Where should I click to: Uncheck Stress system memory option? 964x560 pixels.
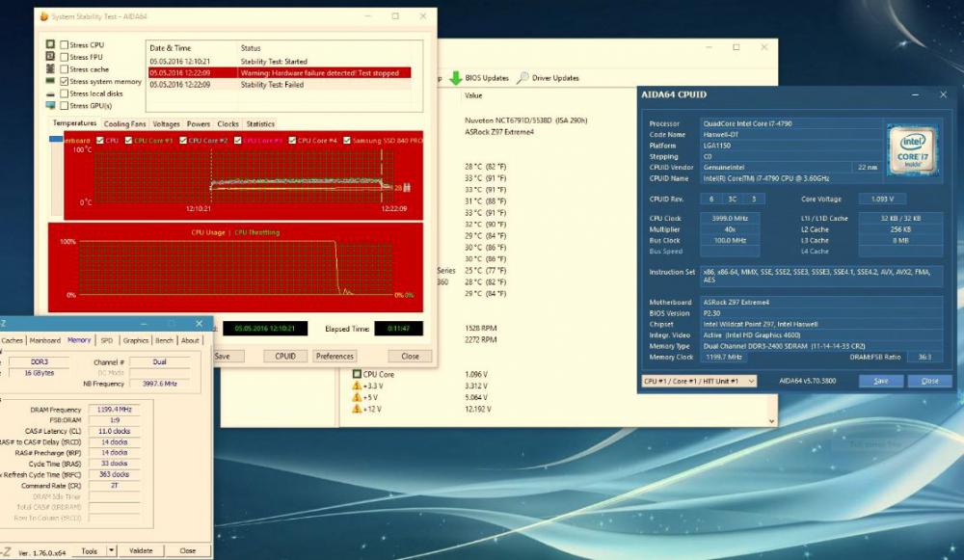tap(65, 82)
